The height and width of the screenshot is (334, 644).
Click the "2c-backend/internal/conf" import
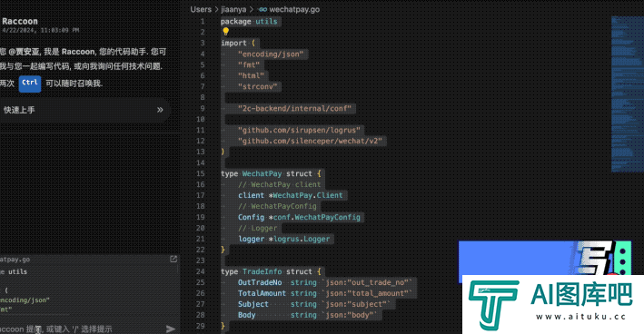tap(295, 108)
